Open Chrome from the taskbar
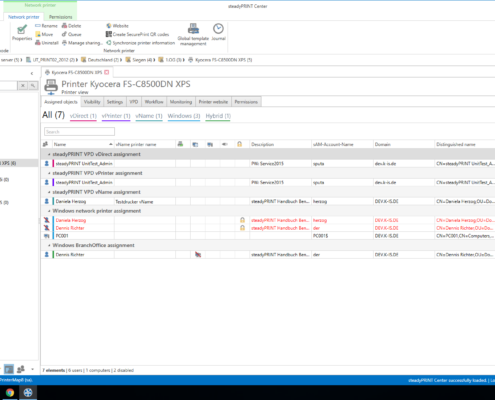This screenshot has height=400, width=495. [x=10, y=393]
